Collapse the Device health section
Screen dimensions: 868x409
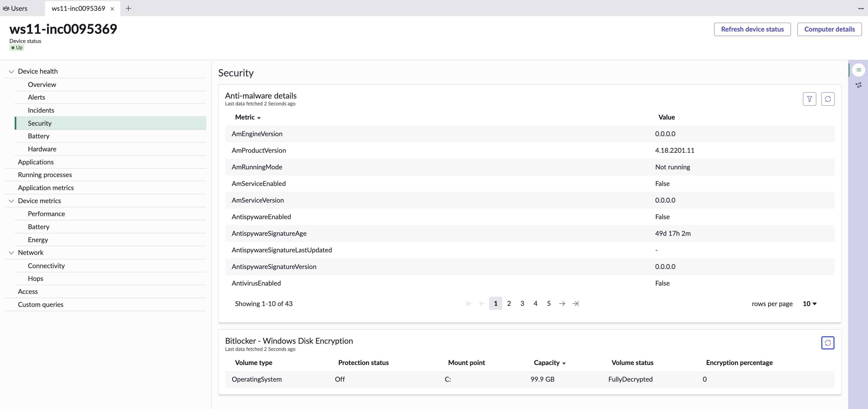[x=11, y=71]
